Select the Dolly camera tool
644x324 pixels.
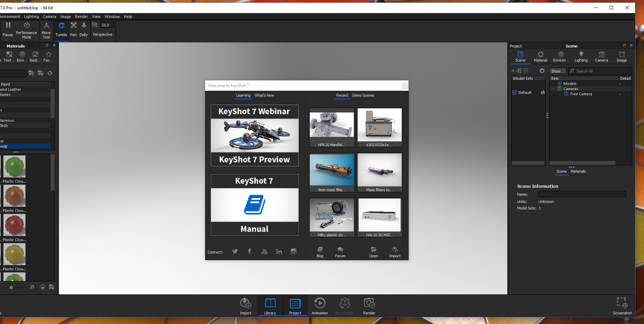(84, 30)
